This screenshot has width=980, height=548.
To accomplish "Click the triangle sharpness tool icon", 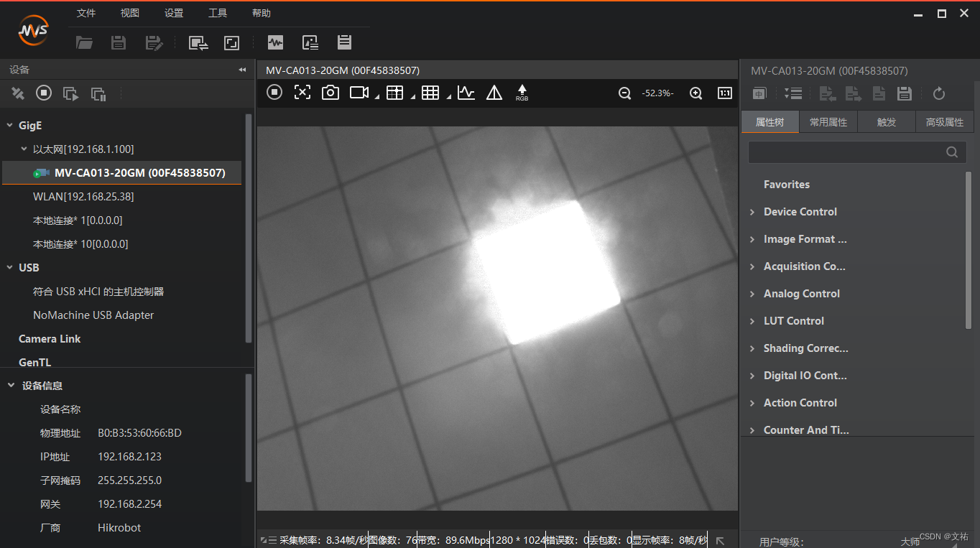I will (x=494, y=93).
